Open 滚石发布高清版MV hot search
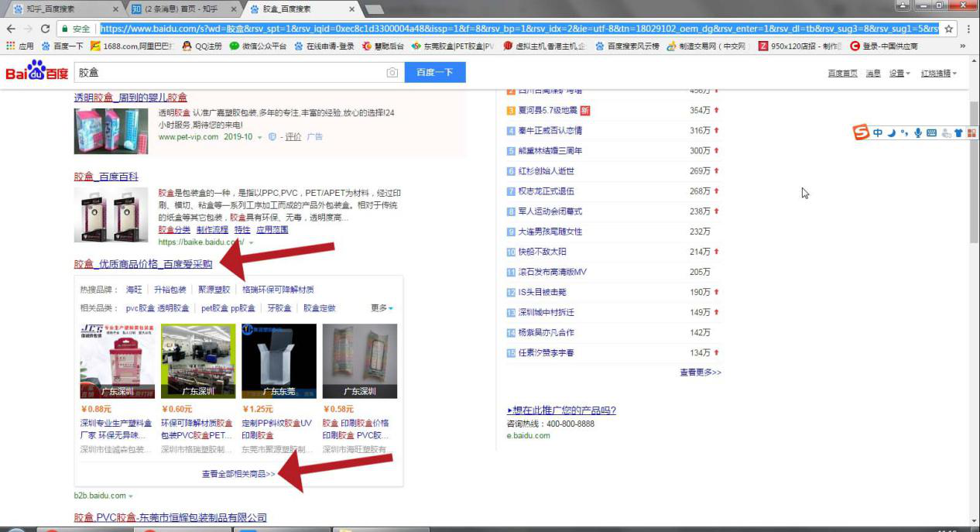The image size is (980, 532). tap(553, 272)
